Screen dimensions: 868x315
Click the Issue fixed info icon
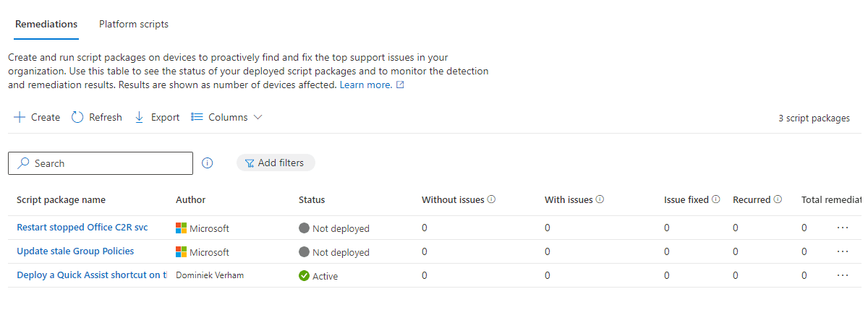(716, 199)
